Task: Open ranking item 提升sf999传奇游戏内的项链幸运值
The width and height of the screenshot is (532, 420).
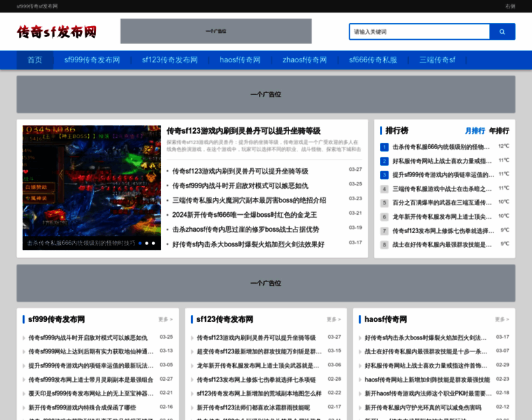Action: click(x=443, y=175)
